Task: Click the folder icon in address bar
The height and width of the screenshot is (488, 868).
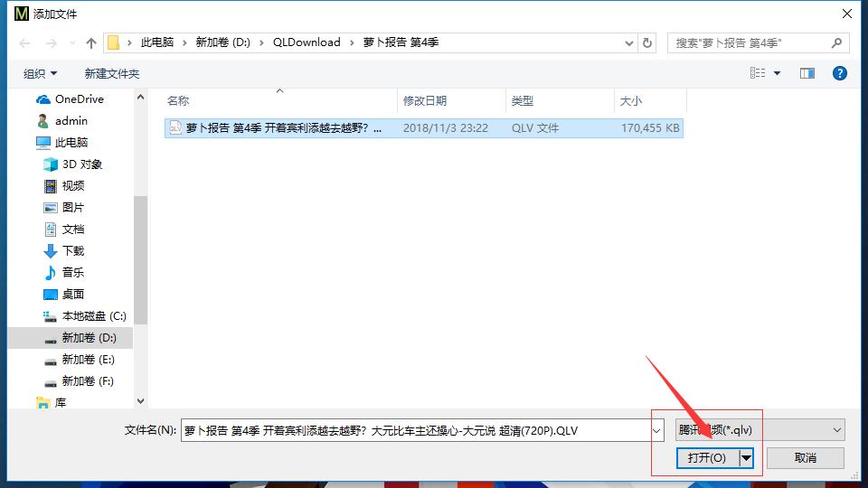Action: click(114, 42)
